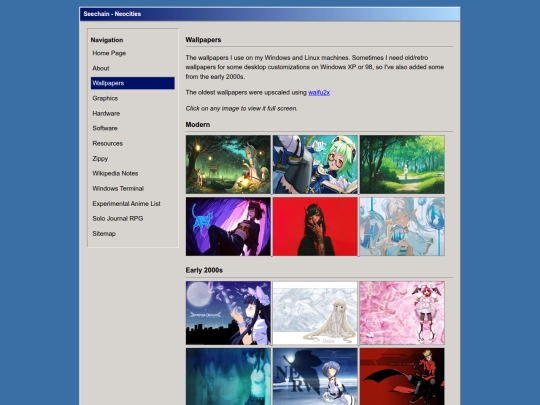Click the Wallpapers page heading
Image resolution: width=540 pixels, height=405 pixels.
[203, 40]
